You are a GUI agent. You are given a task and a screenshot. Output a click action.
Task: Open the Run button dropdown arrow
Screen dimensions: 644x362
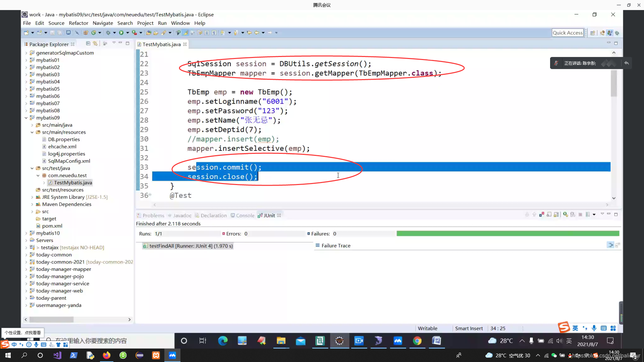click(127, 33)
